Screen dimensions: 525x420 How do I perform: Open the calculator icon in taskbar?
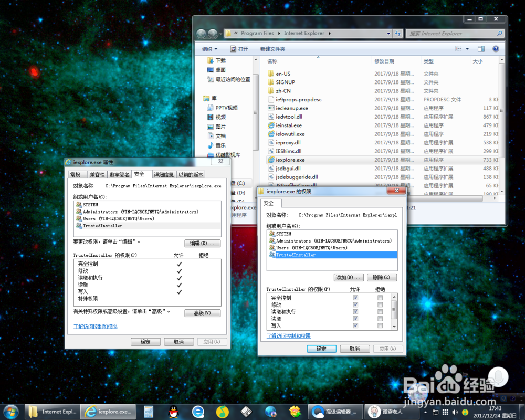click(x=149, y=412)
